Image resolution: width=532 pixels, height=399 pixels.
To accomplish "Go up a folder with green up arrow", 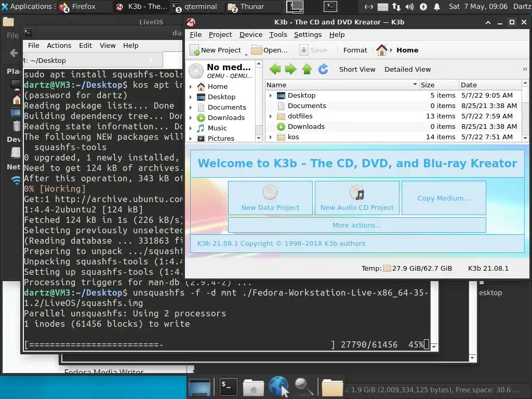I will point(307,69).
